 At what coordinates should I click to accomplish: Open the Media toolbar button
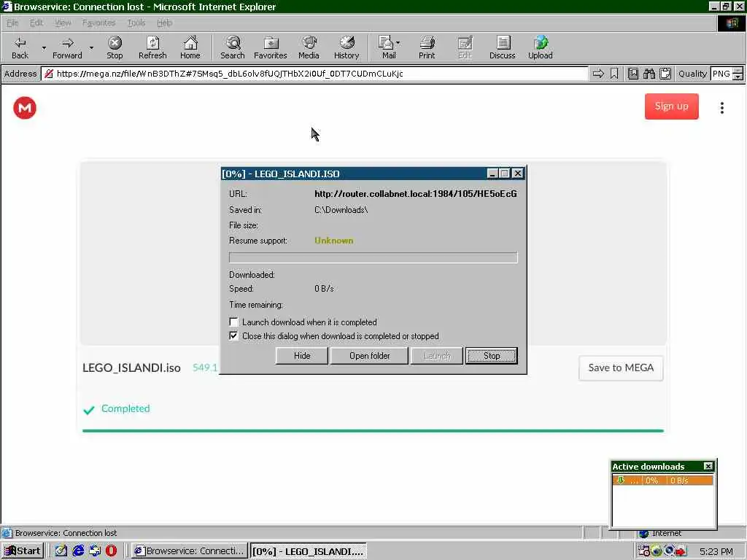(x=309, y=47)
